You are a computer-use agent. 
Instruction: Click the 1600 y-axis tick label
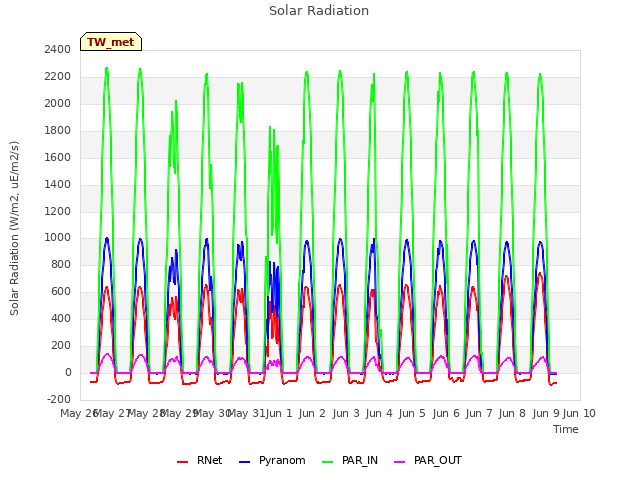(58, 157)
